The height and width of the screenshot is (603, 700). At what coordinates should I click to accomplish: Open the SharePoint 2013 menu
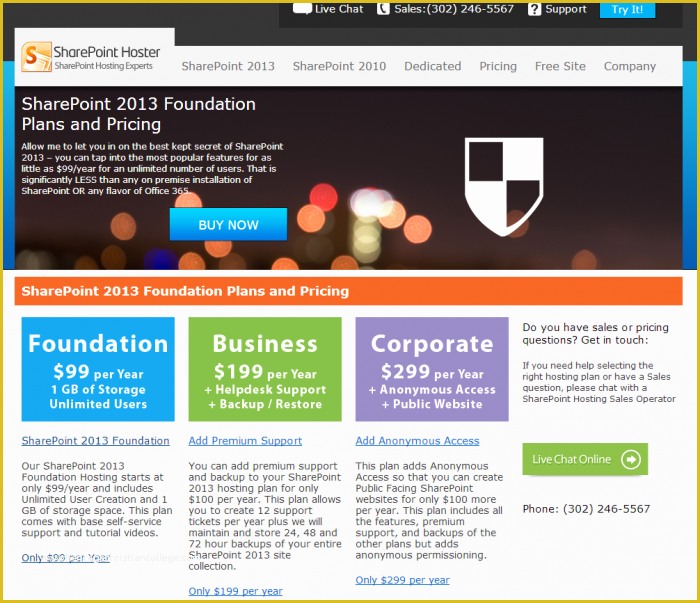pos(228,66)
